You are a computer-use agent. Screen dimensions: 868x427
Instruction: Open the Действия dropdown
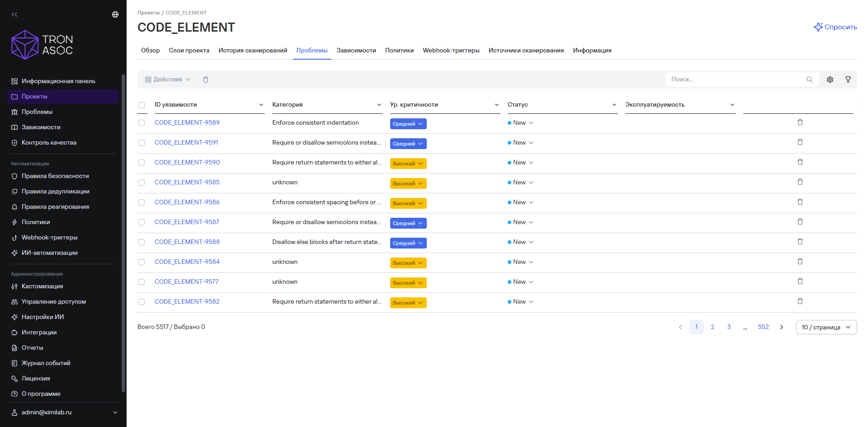pos(167,80)
